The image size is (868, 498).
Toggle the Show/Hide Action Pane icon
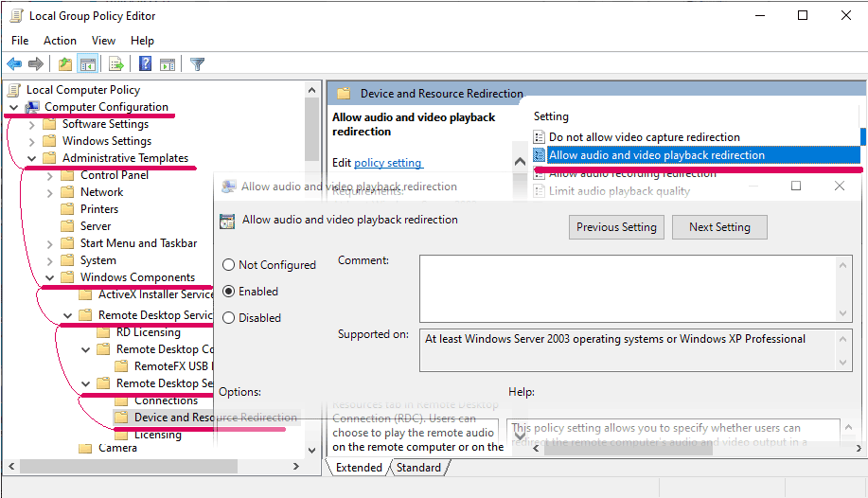coord(168,64)
